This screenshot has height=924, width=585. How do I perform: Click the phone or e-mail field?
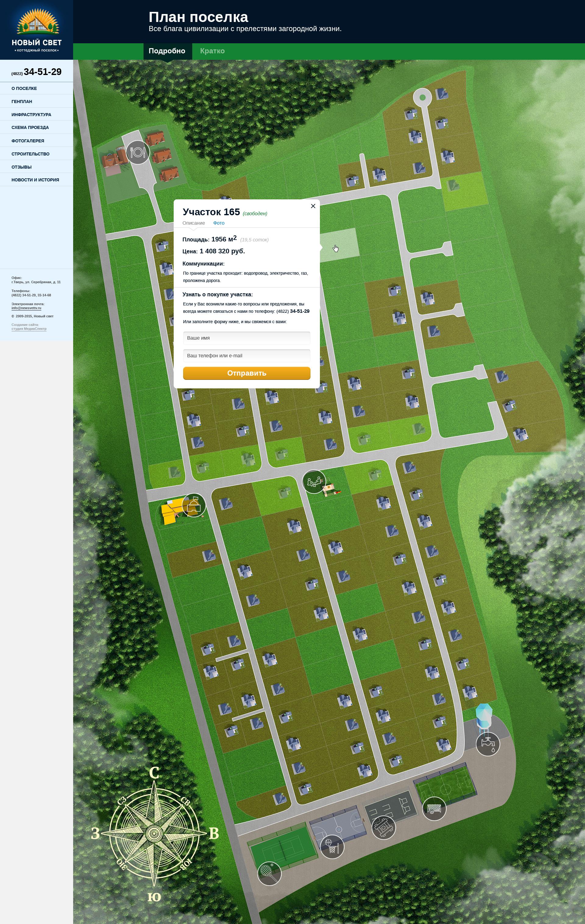click(x=246, y=356)
